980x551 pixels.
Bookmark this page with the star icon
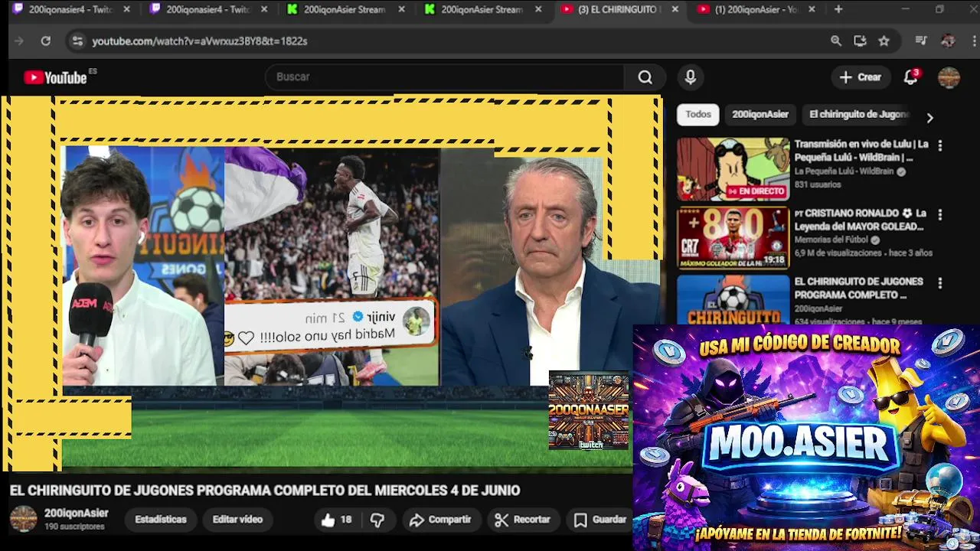[884, 41]
